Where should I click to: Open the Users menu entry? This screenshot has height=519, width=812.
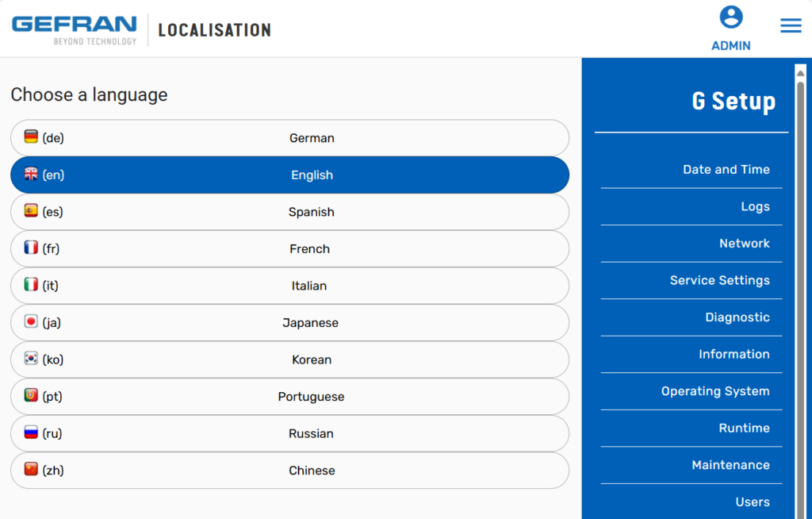coord(753,502)
